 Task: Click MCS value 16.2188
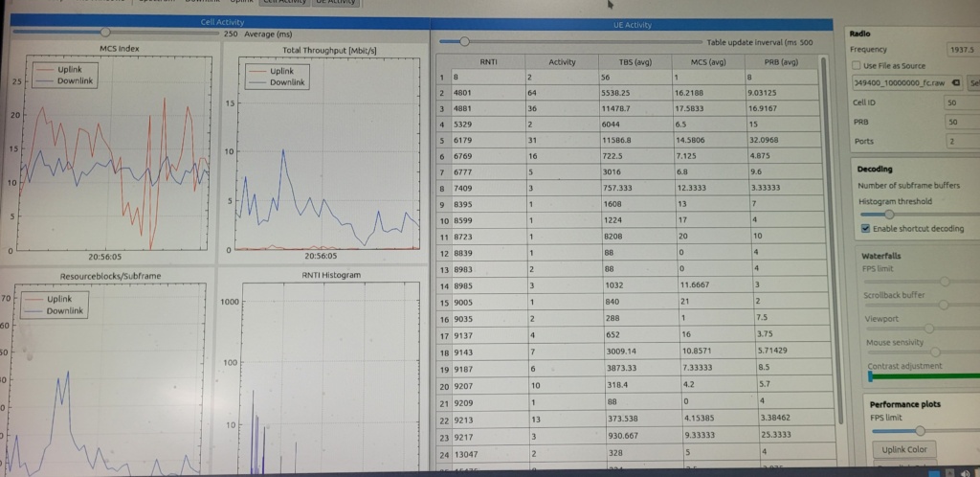(708, 93)
